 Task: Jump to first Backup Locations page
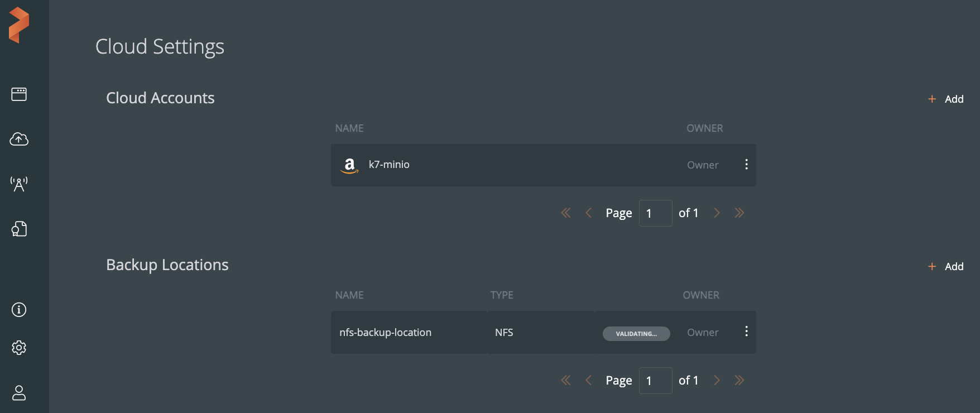[x=566, y=381]
